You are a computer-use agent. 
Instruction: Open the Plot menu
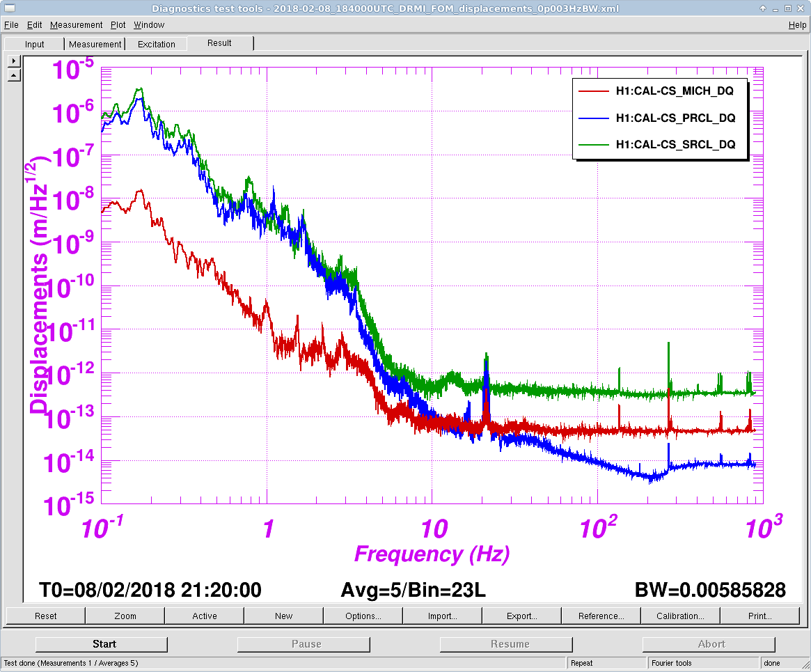[118, 25]
